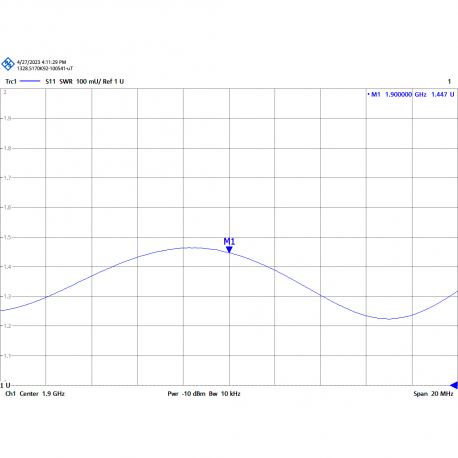This screenshot has height=458, width=458.
Task: Click the S11 measurement label
Action: (x=50, y=81)
